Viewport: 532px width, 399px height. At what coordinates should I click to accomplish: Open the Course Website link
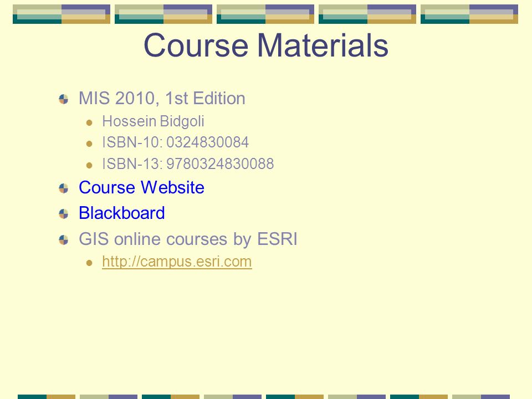(x=141, y=187)
